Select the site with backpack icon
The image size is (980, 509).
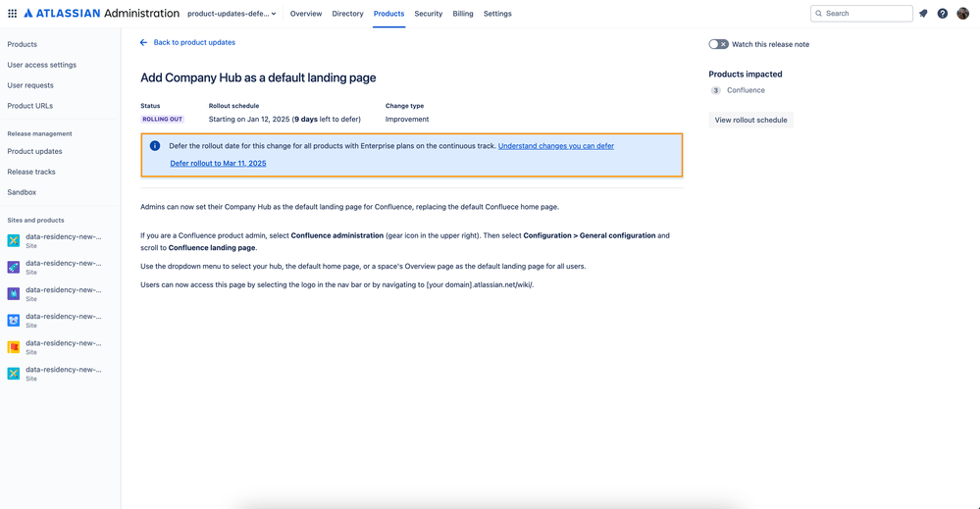13,293
